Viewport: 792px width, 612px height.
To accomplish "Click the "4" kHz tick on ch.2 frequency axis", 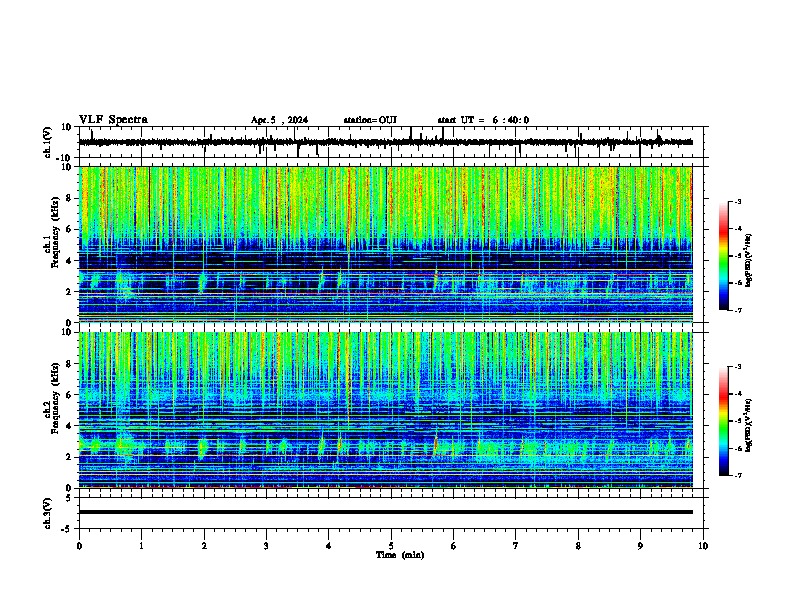I will coord(69,426).
